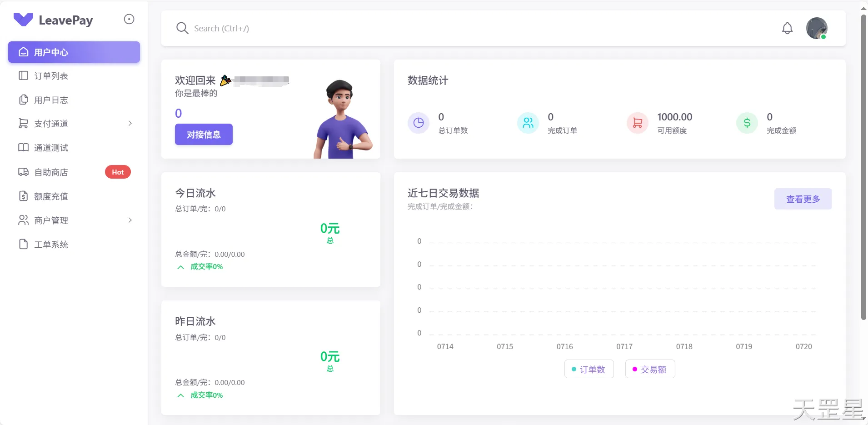Click the 对接信息 button

[x=204, y=135]
